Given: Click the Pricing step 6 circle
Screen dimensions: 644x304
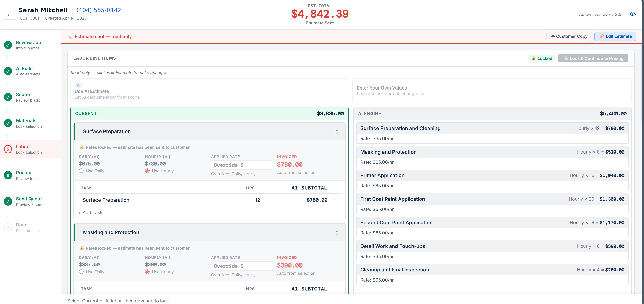Looking at the screenshot, I should pos(8,175).
